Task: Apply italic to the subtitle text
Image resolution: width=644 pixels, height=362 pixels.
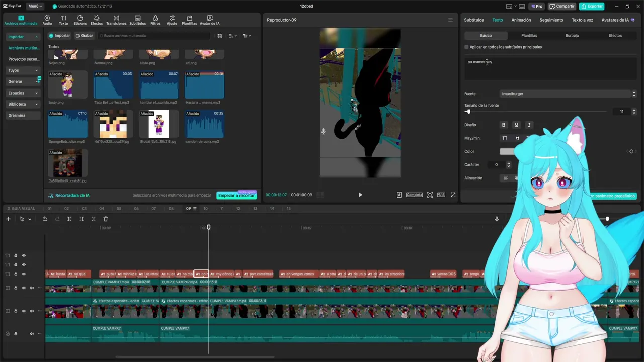Action: [x=529, y=125]
